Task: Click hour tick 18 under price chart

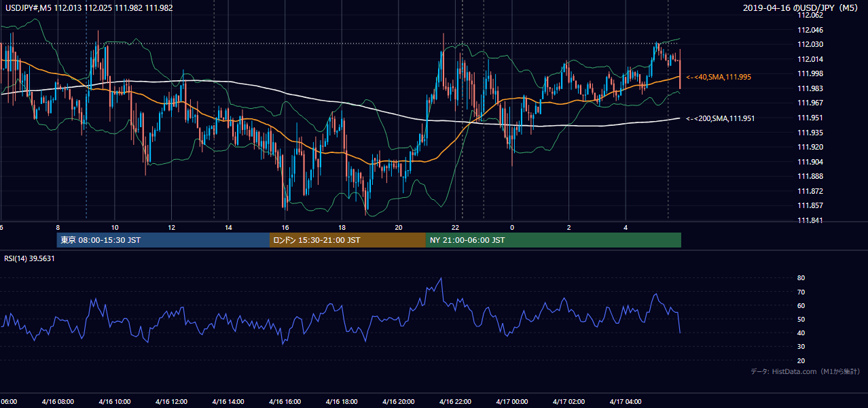Action: (342, 228)
